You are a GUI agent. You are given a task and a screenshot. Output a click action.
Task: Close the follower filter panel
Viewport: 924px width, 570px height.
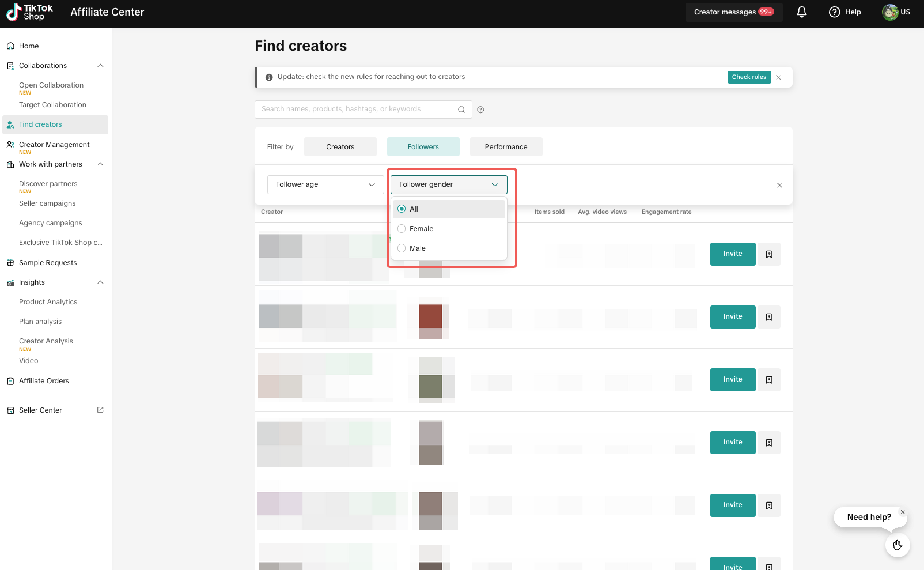779,185
